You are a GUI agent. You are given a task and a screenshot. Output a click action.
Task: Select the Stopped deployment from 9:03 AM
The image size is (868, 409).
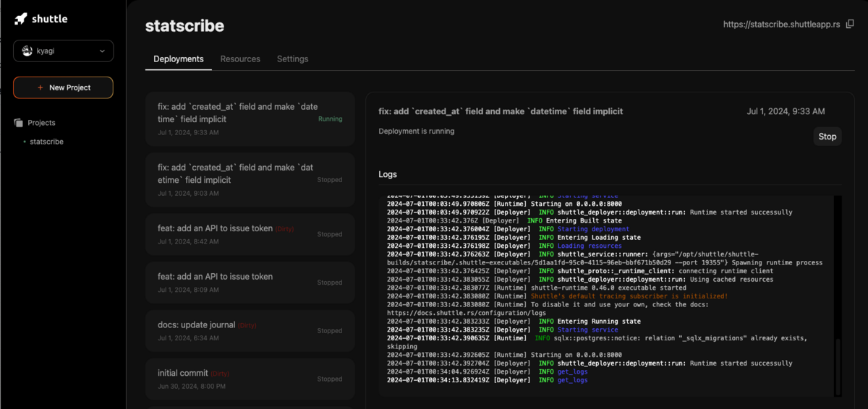coord(250,179)
